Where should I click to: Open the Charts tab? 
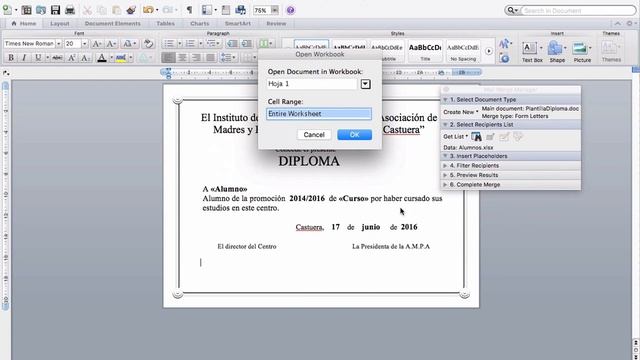200,24
